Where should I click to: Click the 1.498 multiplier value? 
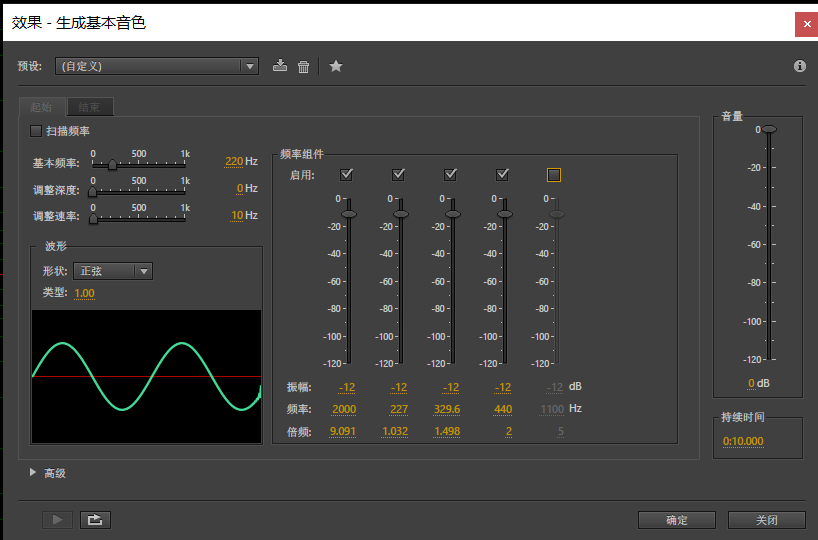(x=447, y=431)
